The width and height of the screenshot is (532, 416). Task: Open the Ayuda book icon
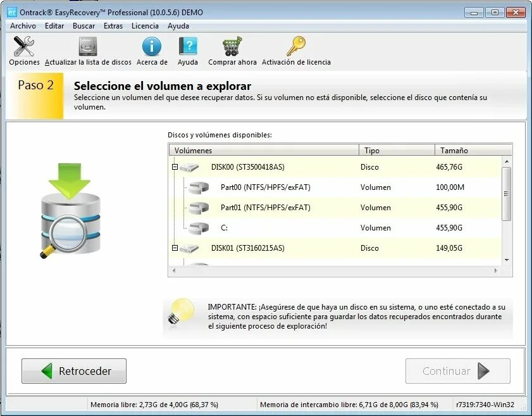[x=188, y=46]
